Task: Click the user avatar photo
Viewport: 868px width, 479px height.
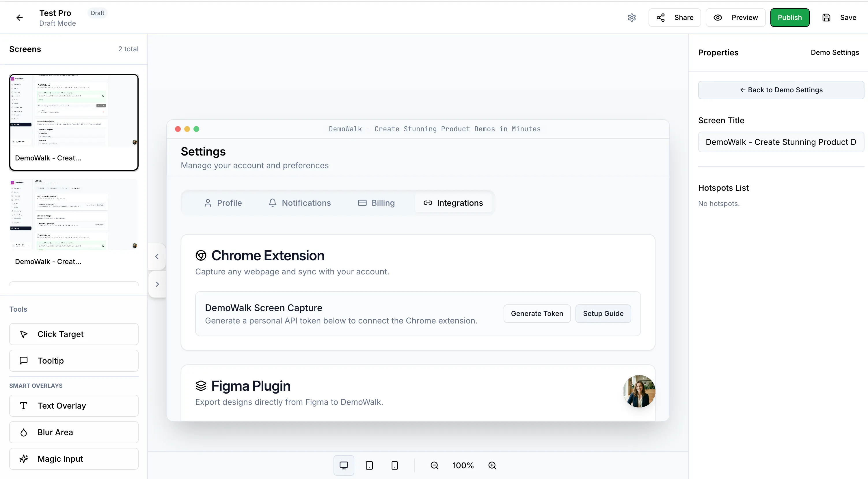Action: point(639,391)
